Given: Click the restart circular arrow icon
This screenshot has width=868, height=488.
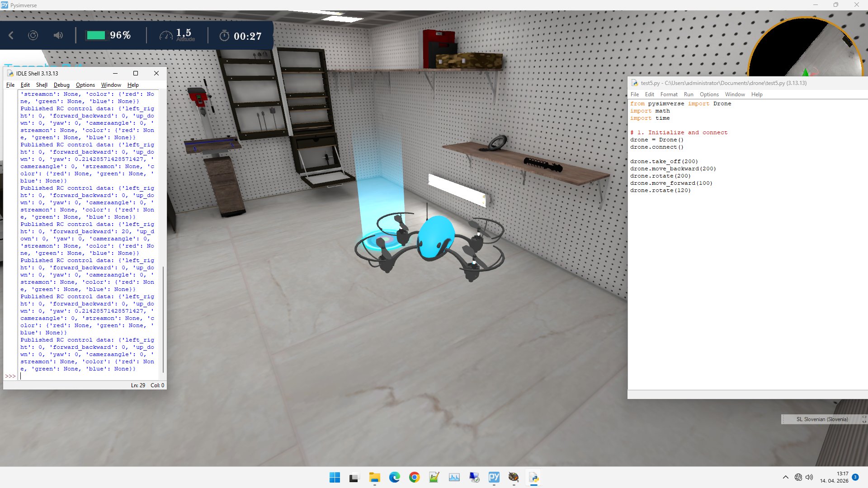Looking at the screenshot, I should pos(33,35).
